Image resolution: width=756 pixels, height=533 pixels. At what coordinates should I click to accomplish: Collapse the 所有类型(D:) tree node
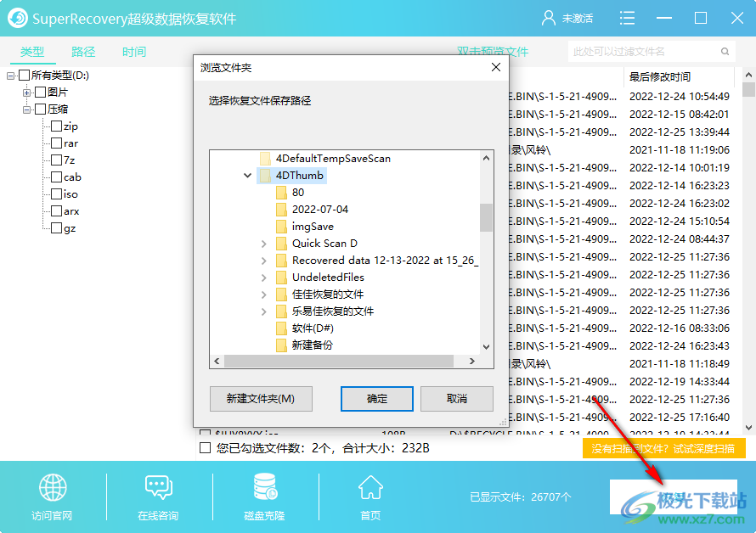pyautogui.click(x=10, y=76)
